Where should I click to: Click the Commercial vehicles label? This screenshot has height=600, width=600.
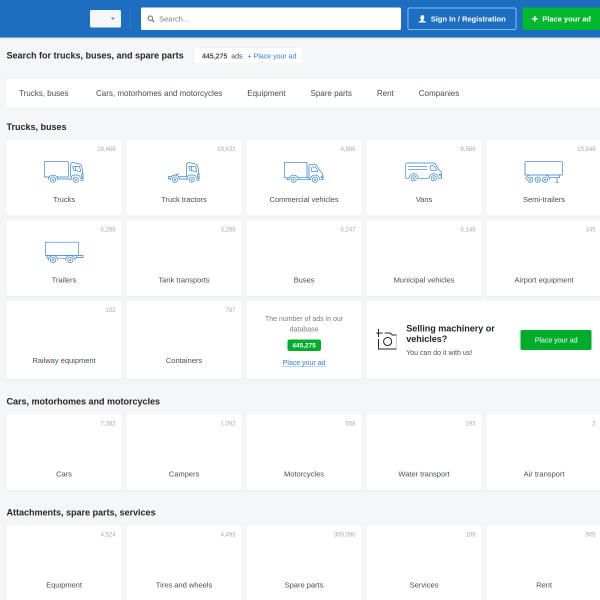pyautogui.click(x=304, y=199)
